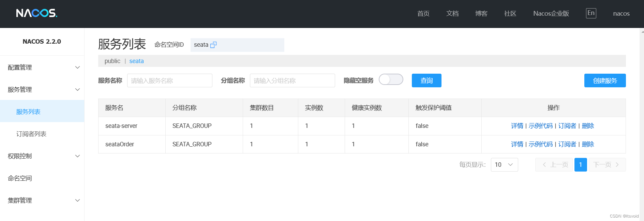
Task: Click the 创建服务 button
Action: tap(605, 80)
